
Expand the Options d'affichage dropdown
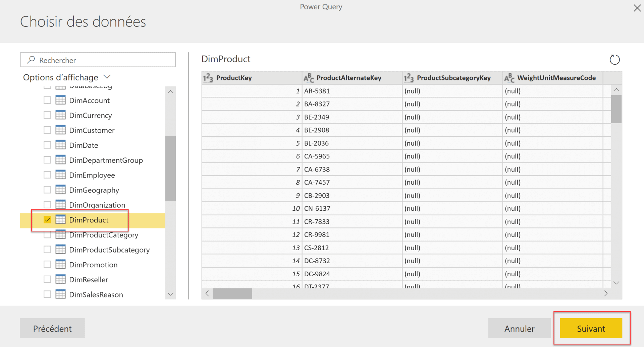point(107,77)
